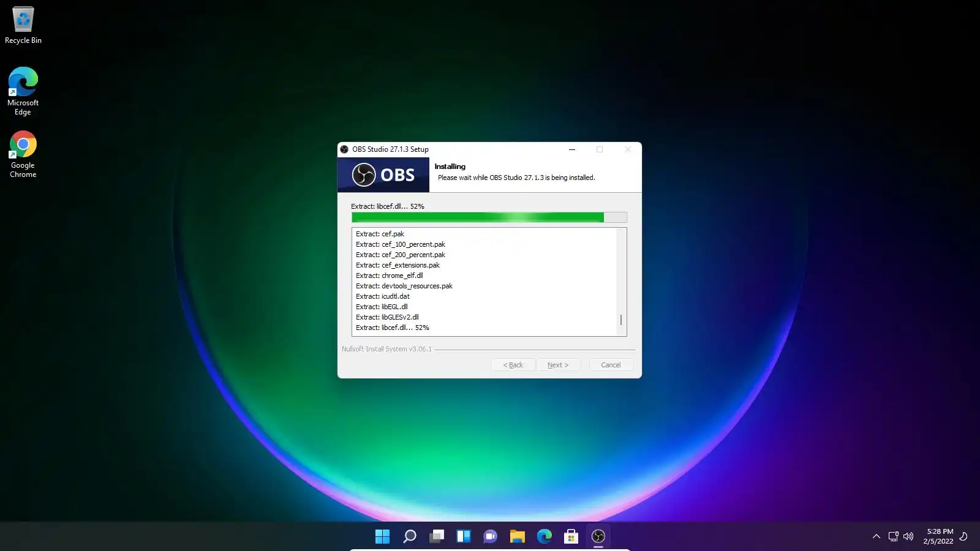
Task: Select 'Extract: cef_200_percent.pak' log line
Action: tap(401, 255)
